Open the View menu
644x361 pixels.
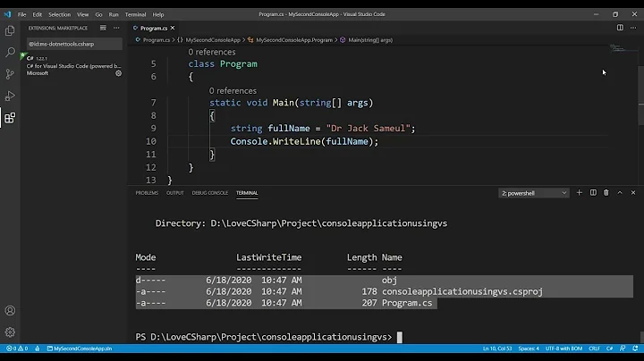[82, 14]
